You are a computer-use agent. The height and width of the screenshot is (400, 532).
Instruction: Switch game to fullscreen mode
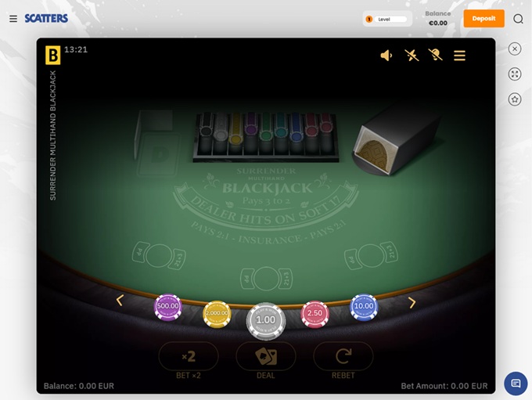click(x=515, y=74)
